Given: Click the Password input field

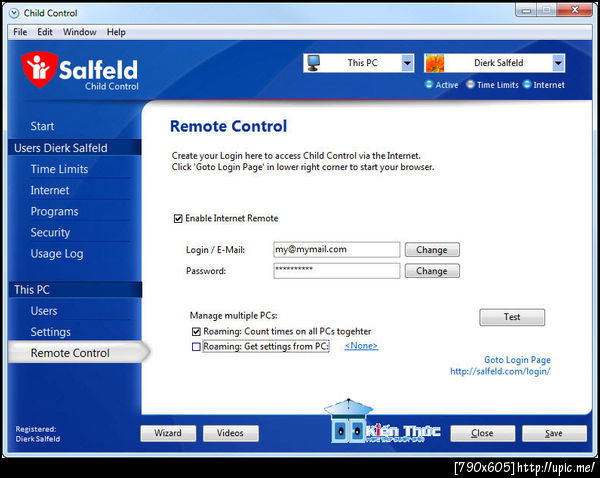Looking at the screenshot, I should coord(337,271).
